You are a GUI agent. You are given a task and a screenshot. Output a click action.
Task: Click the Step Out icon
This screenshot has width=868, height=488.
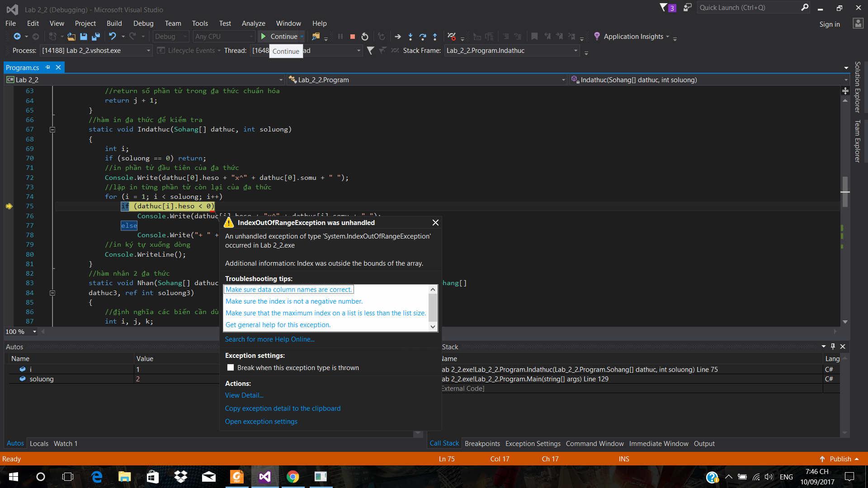(x=435, y=37)
